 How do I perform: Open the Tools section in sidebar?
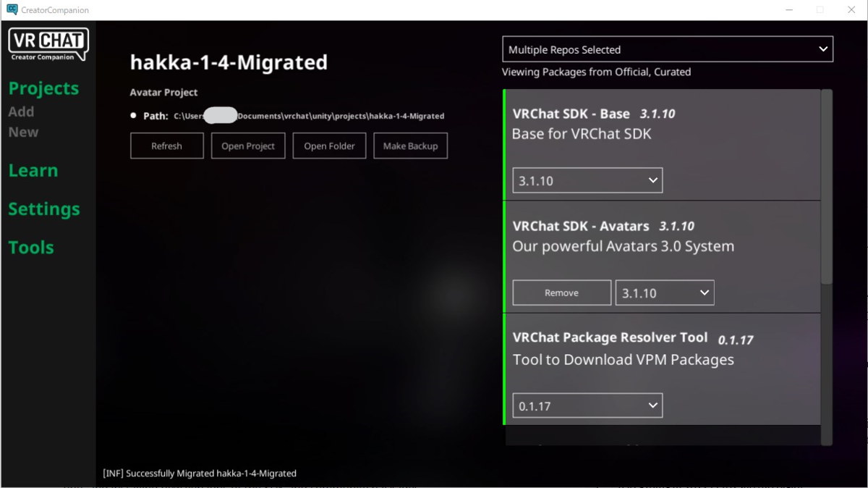tap(31, 247)
